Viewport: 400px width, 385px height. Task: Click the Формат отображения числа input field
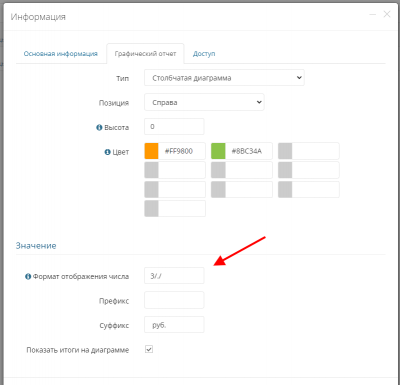click(x=174, y=276)
